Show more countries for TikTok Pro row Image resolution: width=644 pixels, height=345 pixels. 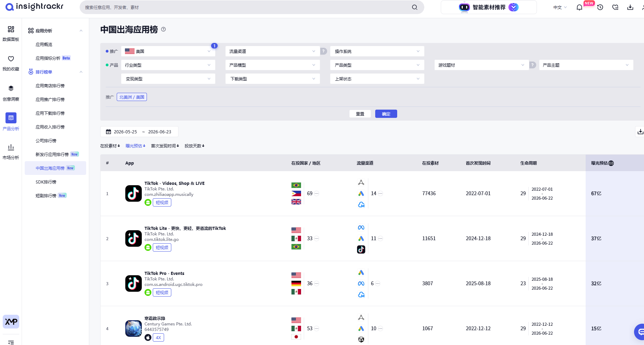tap(317, 283)
